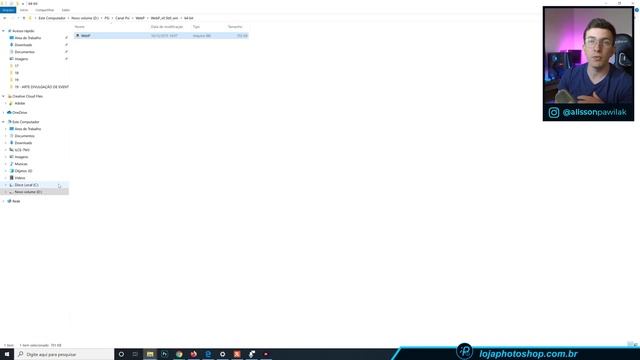Open Downloads under Acesso rápido
The image size is (640, 360).
point(23,45)
